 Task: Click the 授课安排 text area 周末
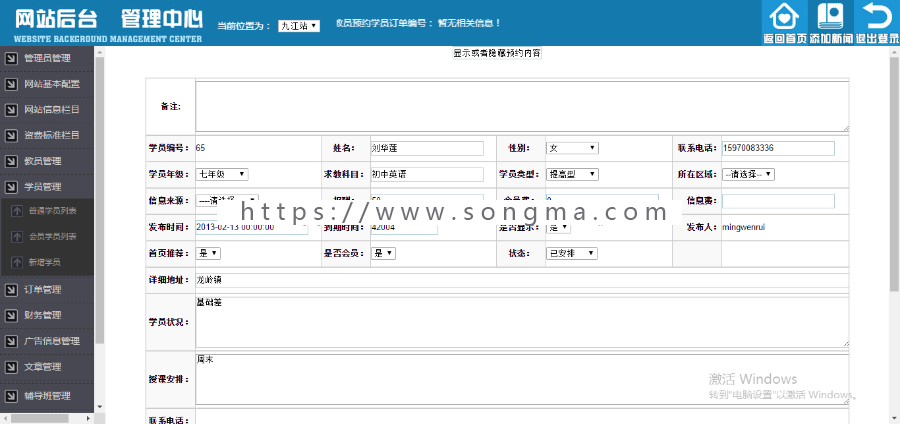coord(522,379)
